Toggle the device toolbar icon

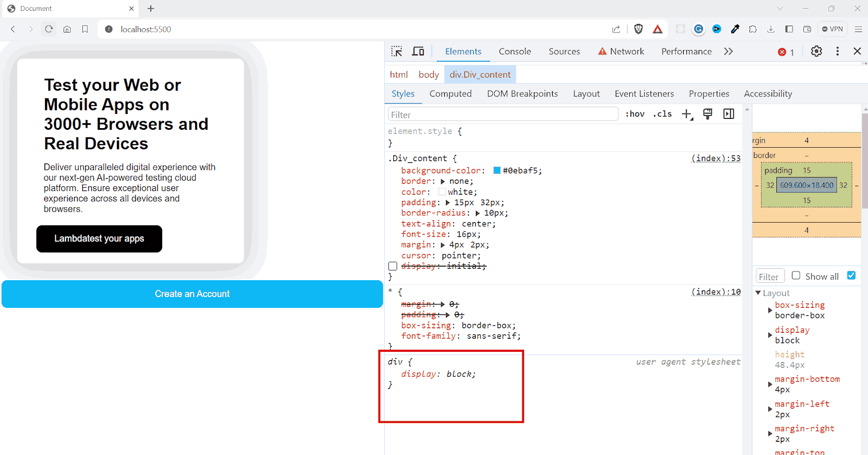(x=418, y=51)
